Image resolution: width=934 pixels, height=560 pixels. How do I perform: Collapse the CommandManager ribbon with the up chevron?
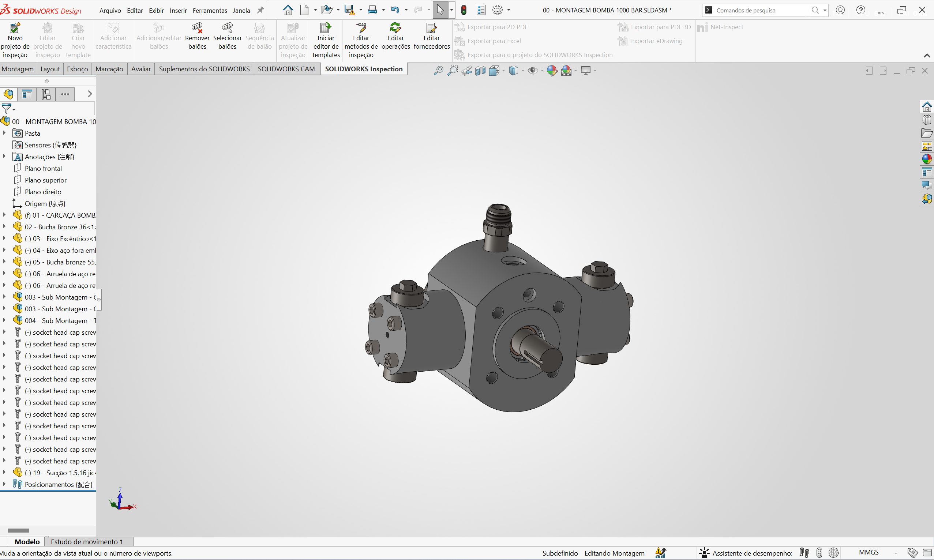[x=927, y=56]
